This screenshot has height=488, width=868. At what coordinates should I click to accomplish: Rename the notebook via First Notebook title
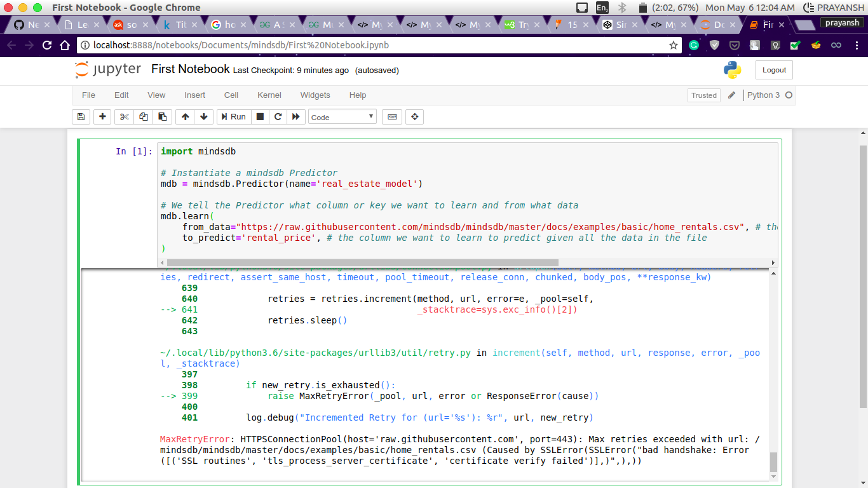pyautogui.click(x=190, y=69)
